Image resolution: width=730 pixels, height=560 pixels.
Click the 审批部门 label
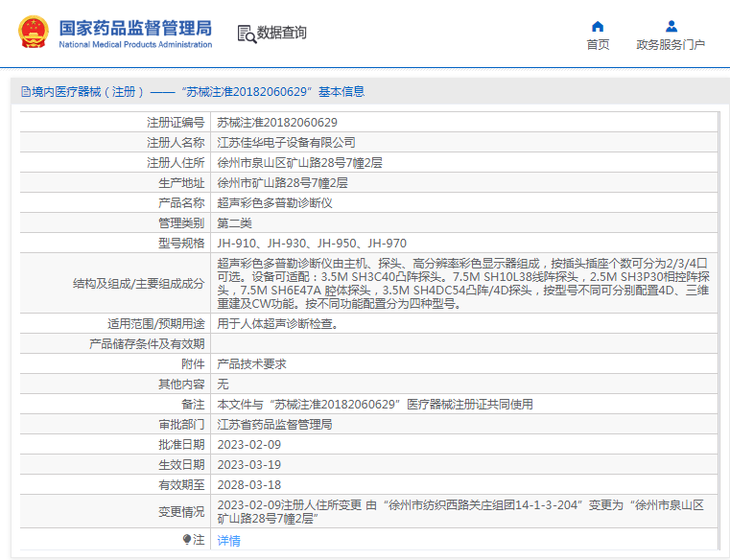(x=181, y=425)
